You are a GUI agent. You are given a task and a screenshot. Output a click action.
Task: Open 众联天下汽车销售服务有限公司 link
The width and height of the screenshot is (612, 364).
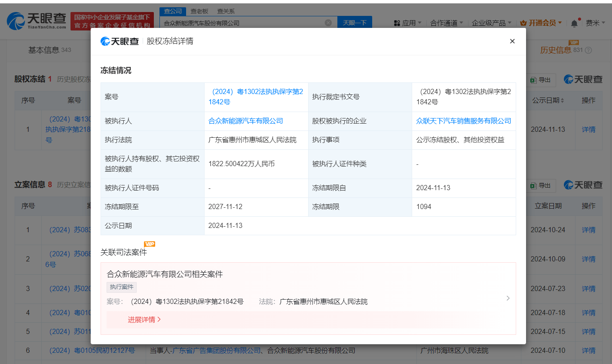[x=464, y=121]
